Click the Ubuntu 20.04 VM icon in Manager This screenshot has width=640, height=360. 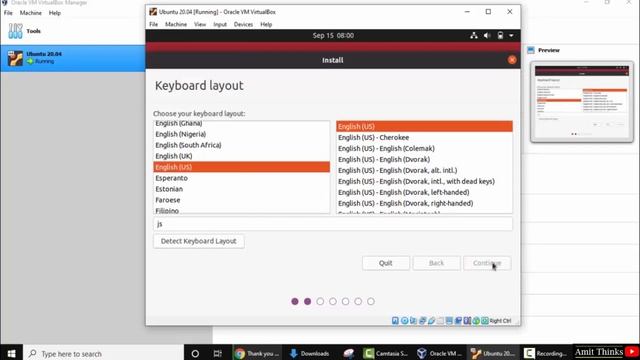pyautogui.click(x=16, y=58)
